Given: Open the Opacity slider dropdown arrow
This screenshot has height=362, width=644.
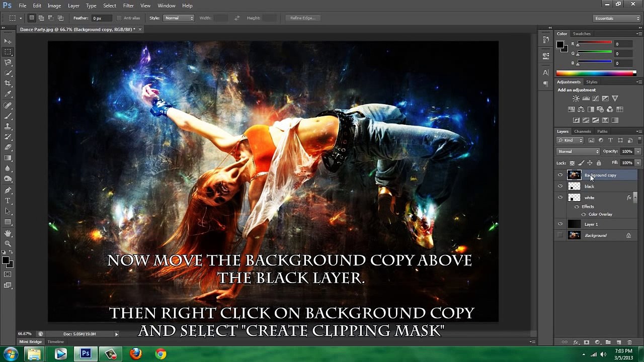Looking at the screenshot, I should pos(638,151).
